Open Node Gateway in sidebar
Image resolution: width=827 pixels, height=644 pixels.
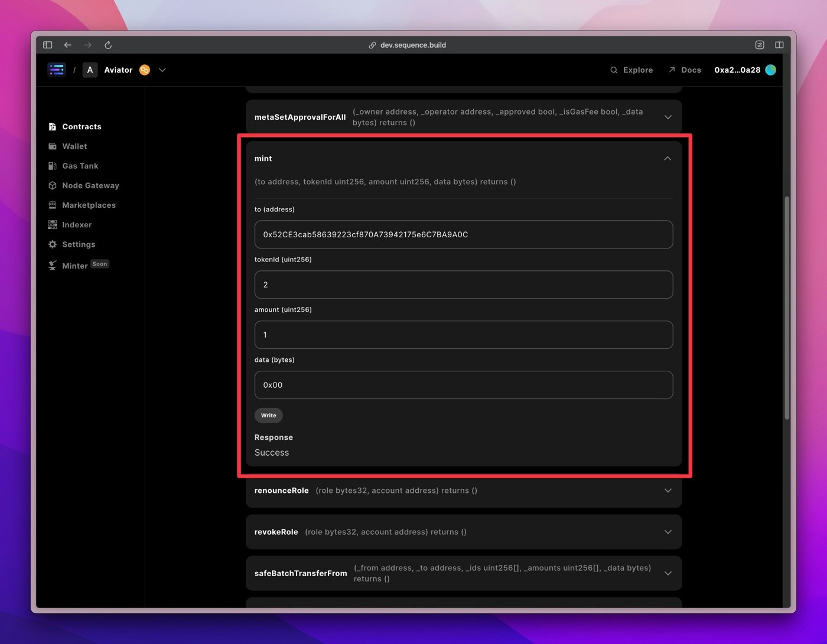(83, 185)
